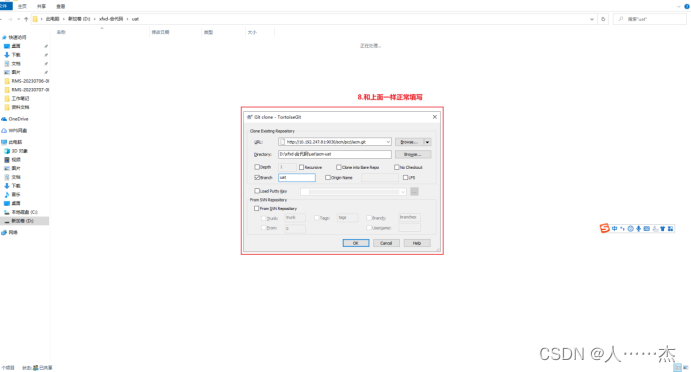Uncheck the Branch checkbox
The width and height of the screenshot is (691, 372).
257,178
